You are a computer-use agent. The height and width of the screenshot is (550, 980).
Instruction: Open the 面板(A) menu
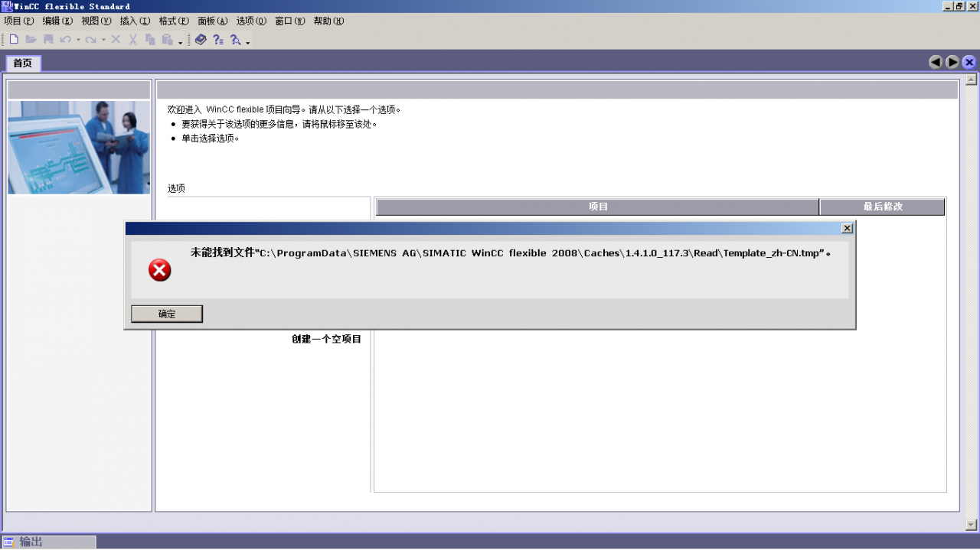click(213, 21)
